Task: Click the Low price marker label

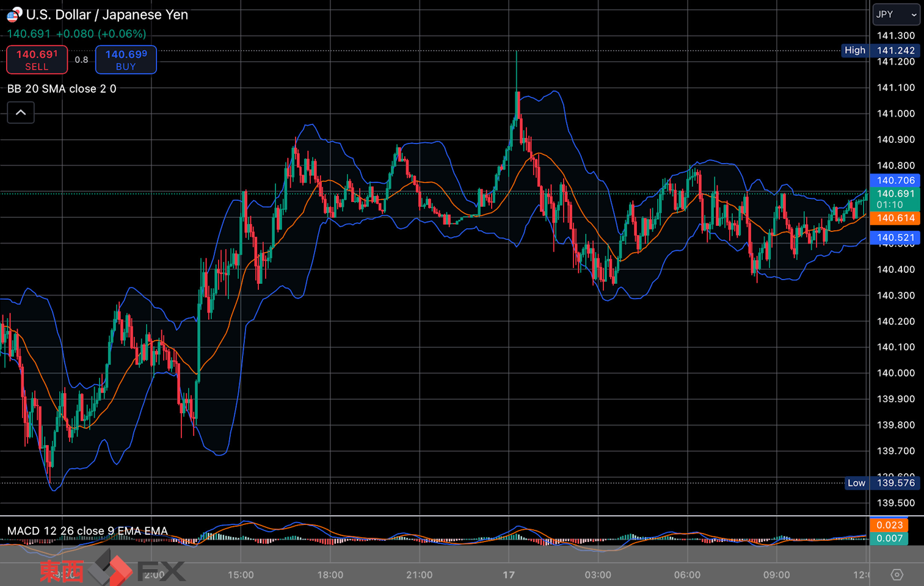Action: (x=856, y=483)
